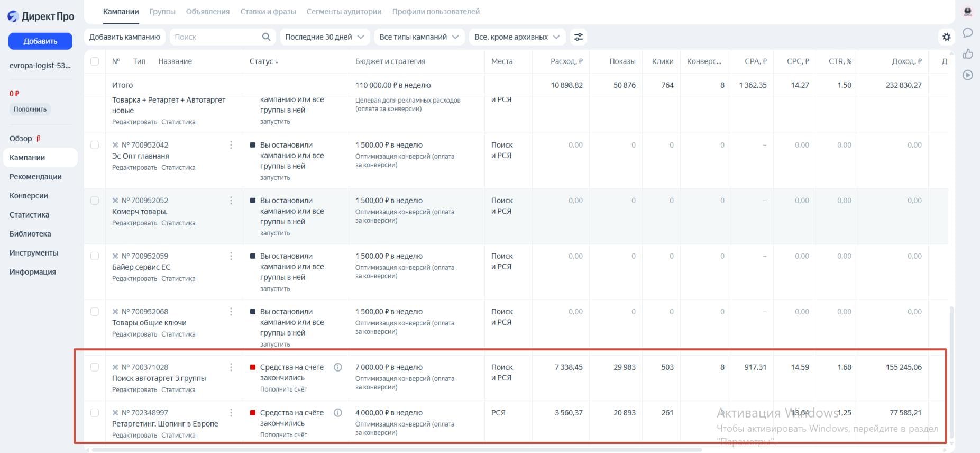Open the Все, кроме архивных dropdown
Viewport: 980px width, 453px height.
click(x=517, y=37)
